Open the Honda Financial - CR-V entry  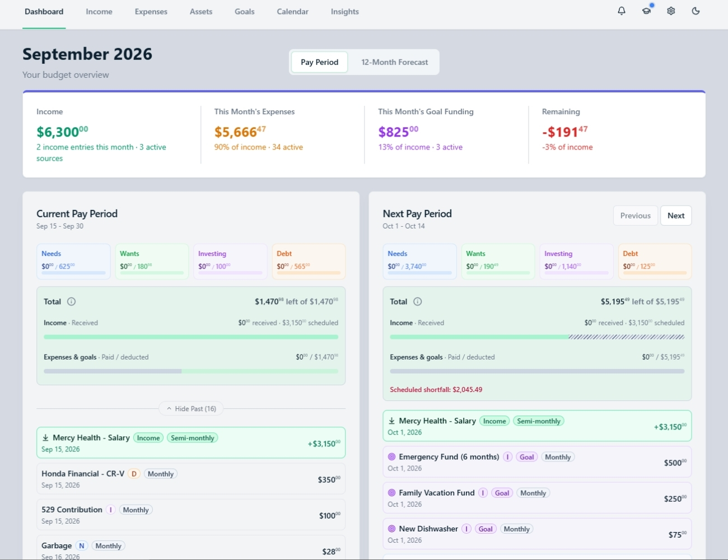pyautogui.click(x=191, y=479)
